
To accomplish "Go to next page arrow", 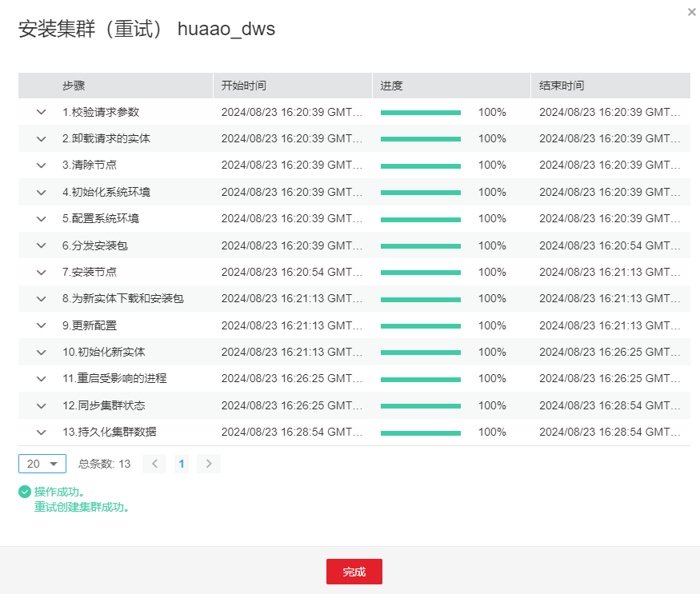I will coord(209,464).
